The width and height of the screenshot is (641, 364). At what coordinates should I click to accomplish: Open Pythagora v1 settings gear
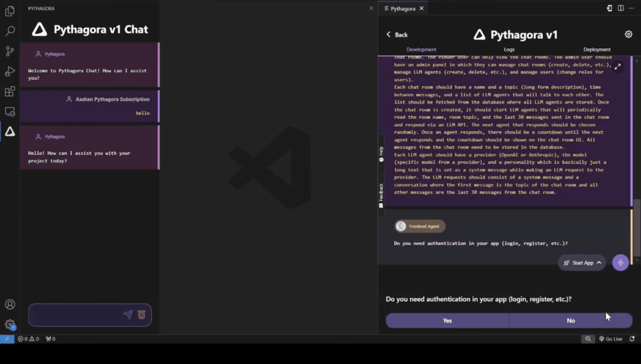[628, 34]
